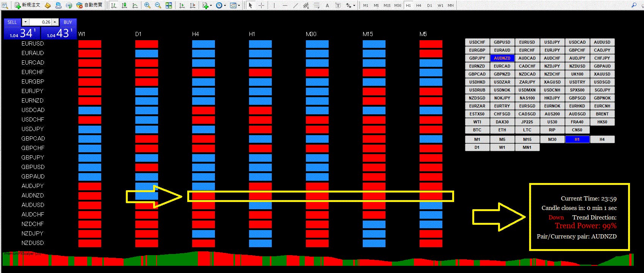644x273 pixels.
Task: Click the zoom out magnifier icon
Action: click(158, 5)
